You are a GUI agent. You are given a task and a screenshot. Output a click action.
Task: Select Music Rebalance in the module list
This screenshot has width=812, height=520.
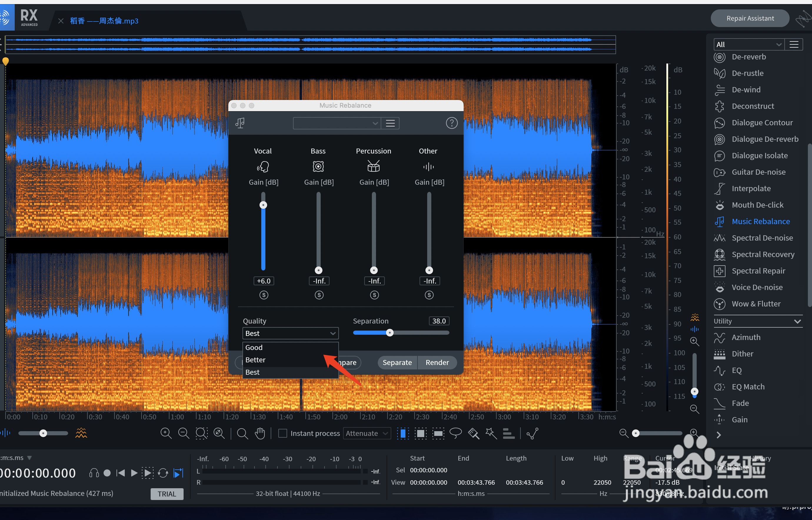[x=761, y=221]
